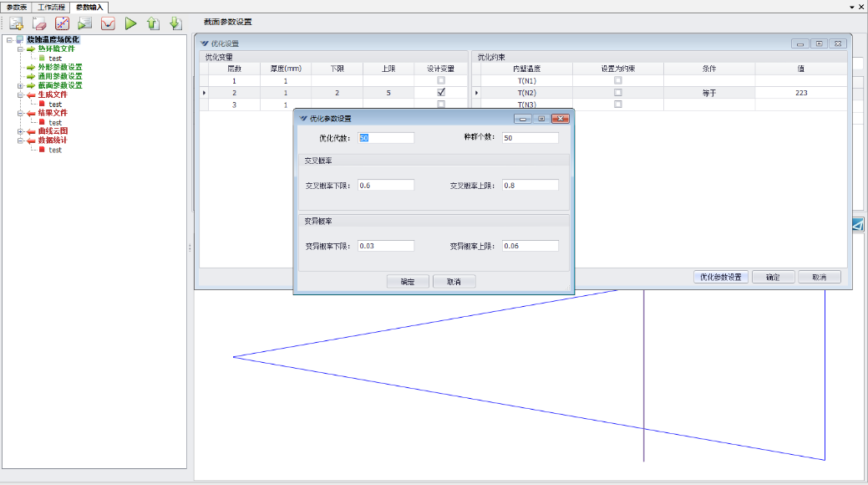Open the scatter fit chart tool
Screen dimensions: 868x485
pyautogui.click(x=63, y=23)
